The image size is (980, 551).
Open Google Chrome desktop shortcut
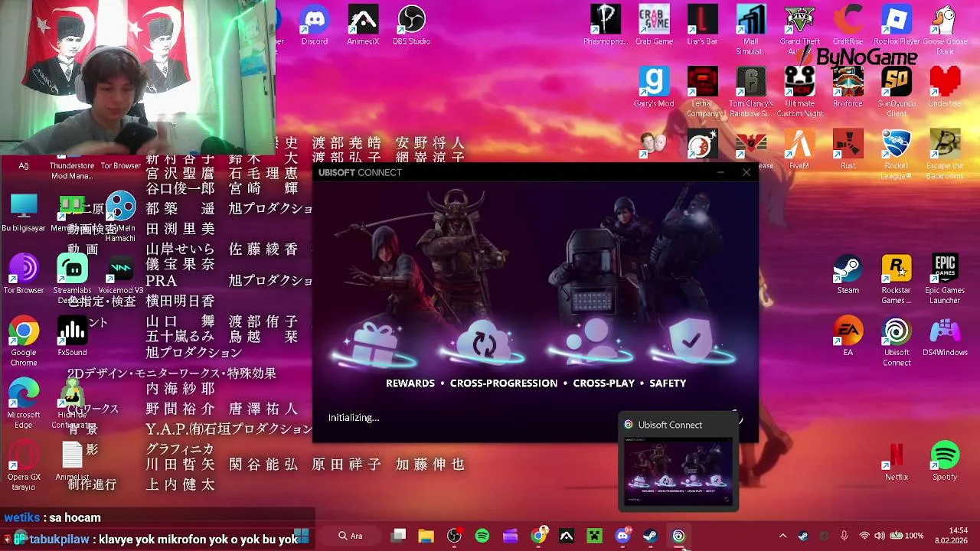point(24,341)
